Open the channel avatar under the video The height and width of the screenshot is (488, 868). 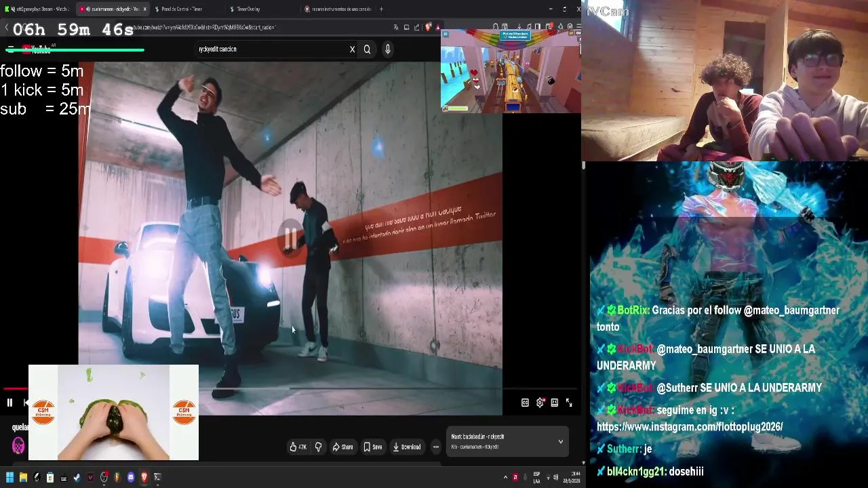click(x=18, y=445)
